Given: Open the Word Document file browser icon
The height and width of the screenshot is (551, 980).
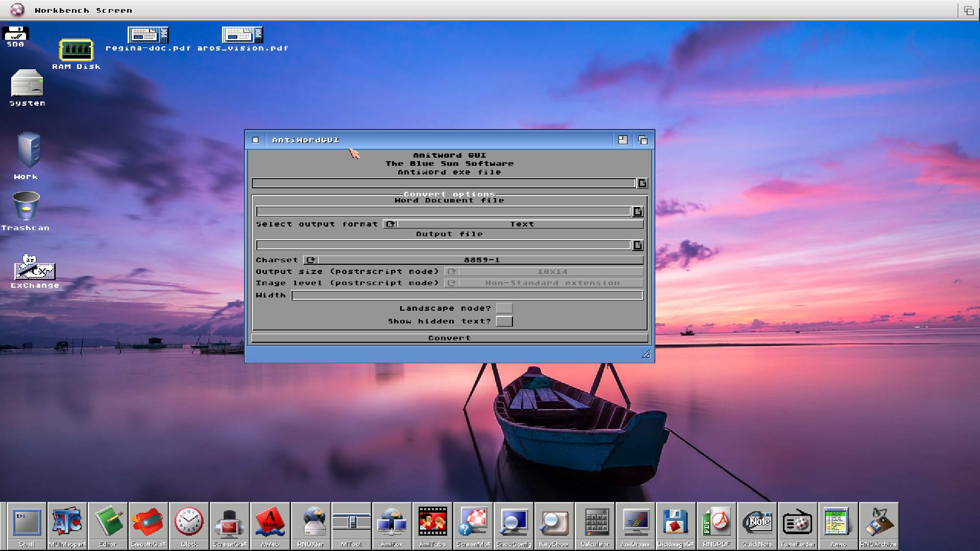Looking at the screenshot, I should pyautogui.click(x=638, y=211).
